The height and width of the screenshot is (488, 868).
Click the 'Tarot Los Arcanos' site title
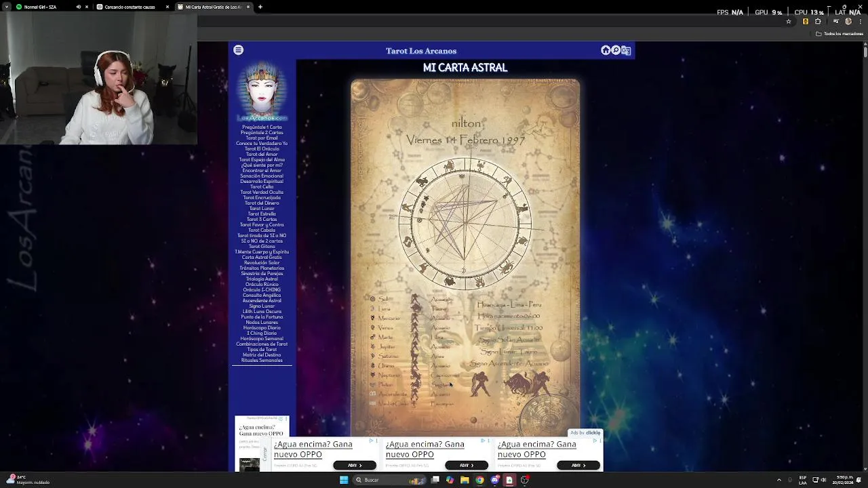421,51
